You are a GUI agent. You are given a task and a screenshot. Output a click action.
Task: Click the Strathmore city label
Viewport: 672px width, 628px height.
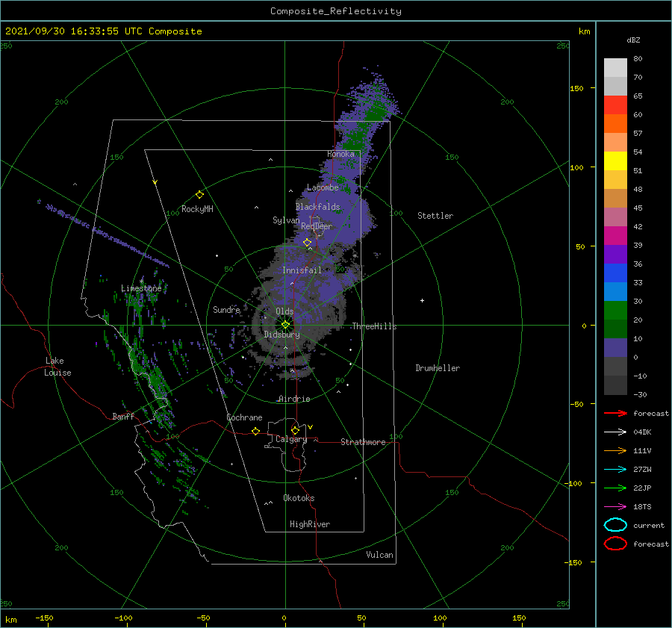click(x=363, y=442)
